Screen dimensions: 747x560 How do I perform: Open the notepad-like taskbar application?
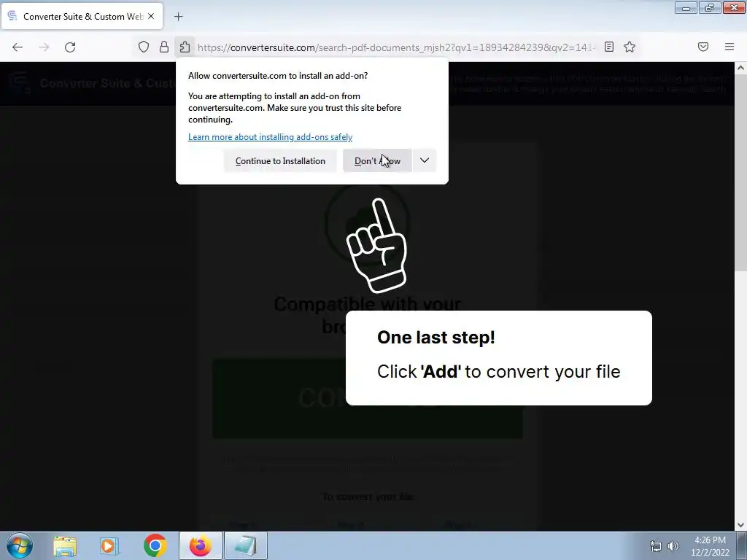(x=245, y=545)
